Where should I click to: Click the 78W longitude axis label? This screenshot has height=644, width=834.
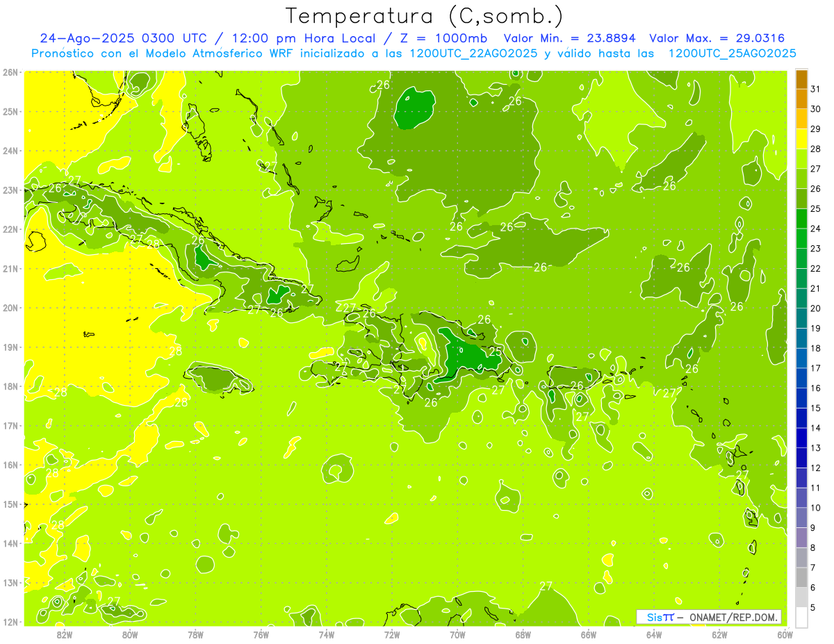tap(195, 634)
